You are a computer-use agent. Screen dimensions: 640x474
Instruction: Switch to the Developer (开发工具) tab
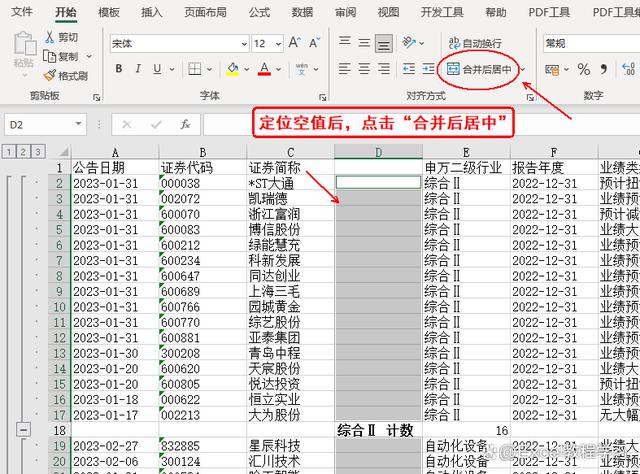coord(442,12)
